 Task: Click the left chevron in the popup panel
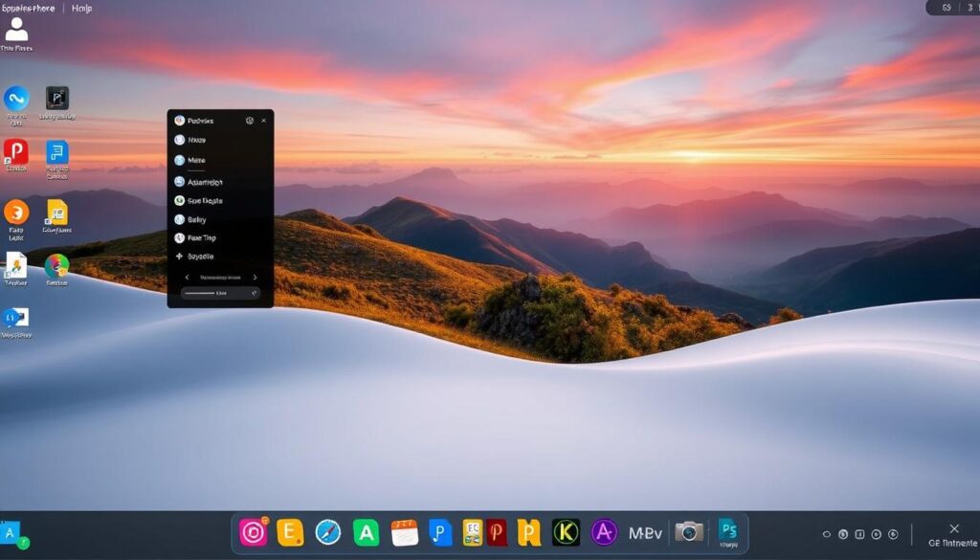187,277
